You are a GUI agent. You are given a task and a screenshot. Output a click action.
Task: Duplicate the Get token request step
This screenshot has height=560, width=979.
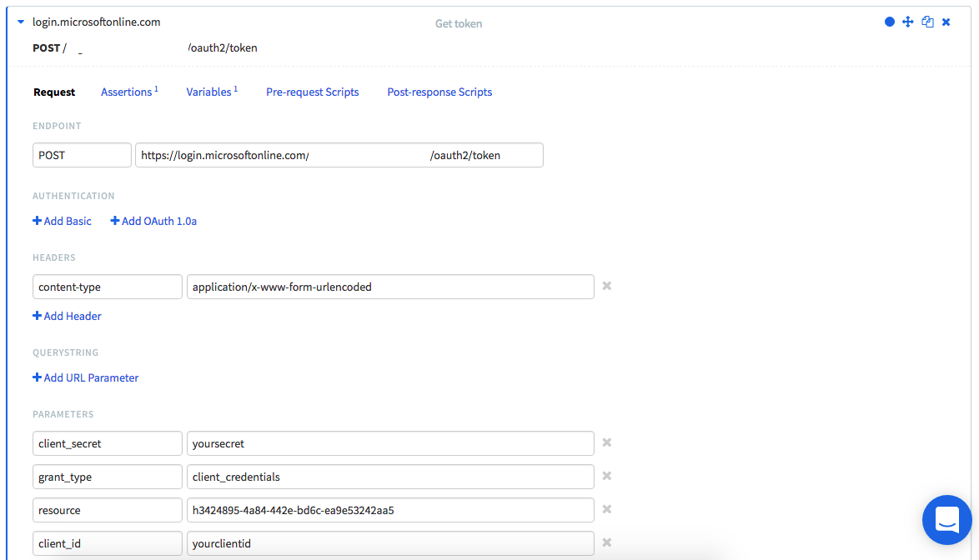[927, 22]
